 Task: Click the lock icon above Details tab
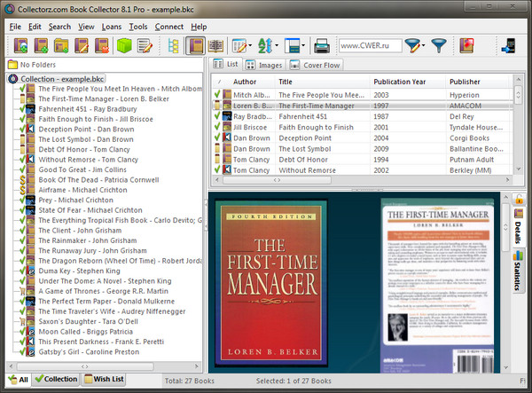point(519,199)
